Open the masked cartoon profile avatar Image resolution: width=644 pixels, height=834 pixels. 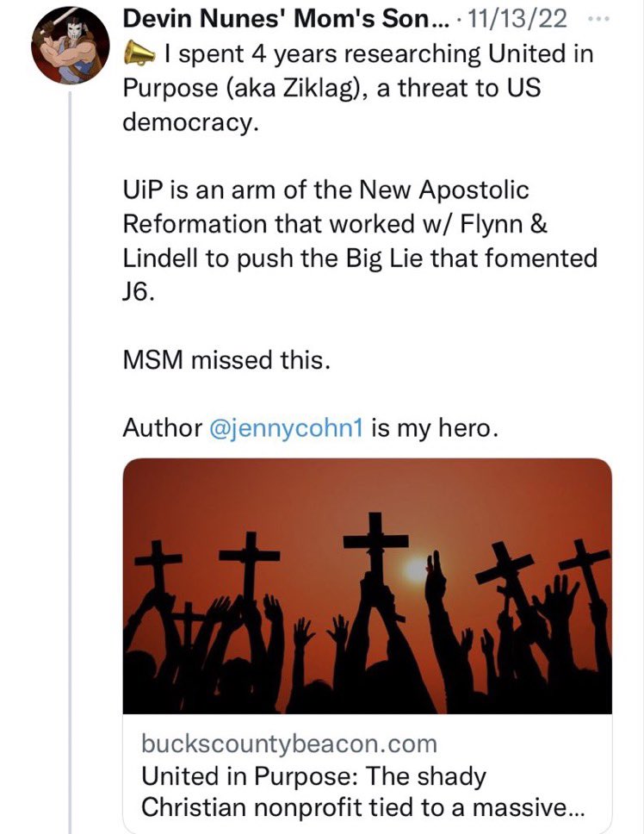71,47
